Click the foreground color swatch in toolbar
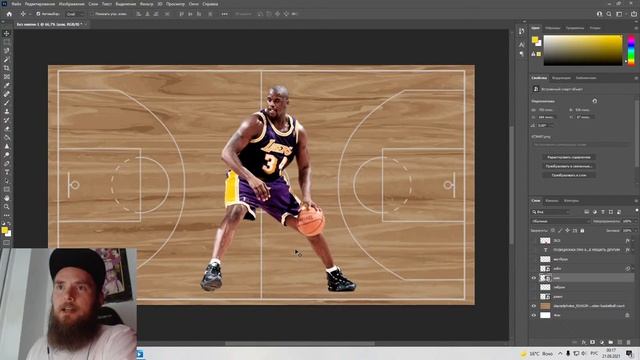This screenshot has height=360, width=640. point(4,231)
